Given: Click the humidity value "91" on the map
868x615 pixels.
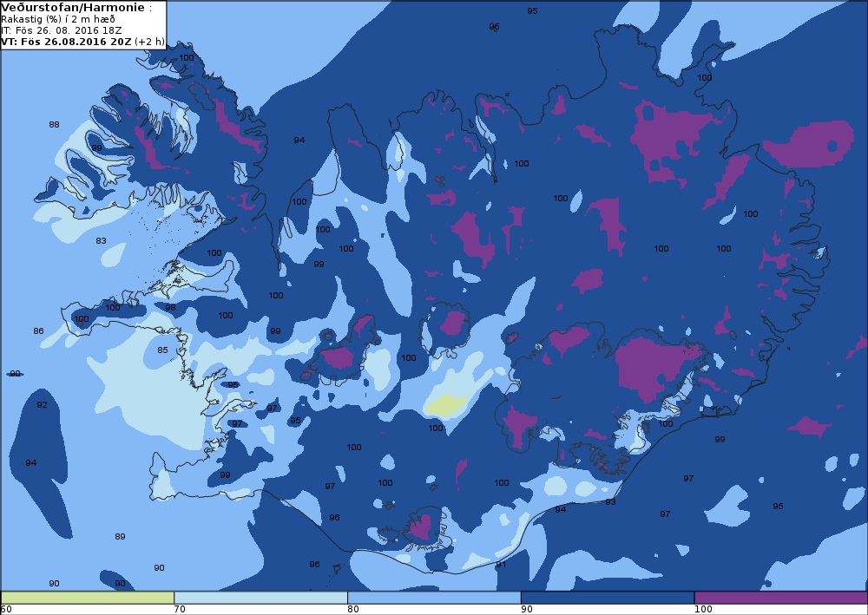Looking at the screenshot, I should tap(501, 565).
